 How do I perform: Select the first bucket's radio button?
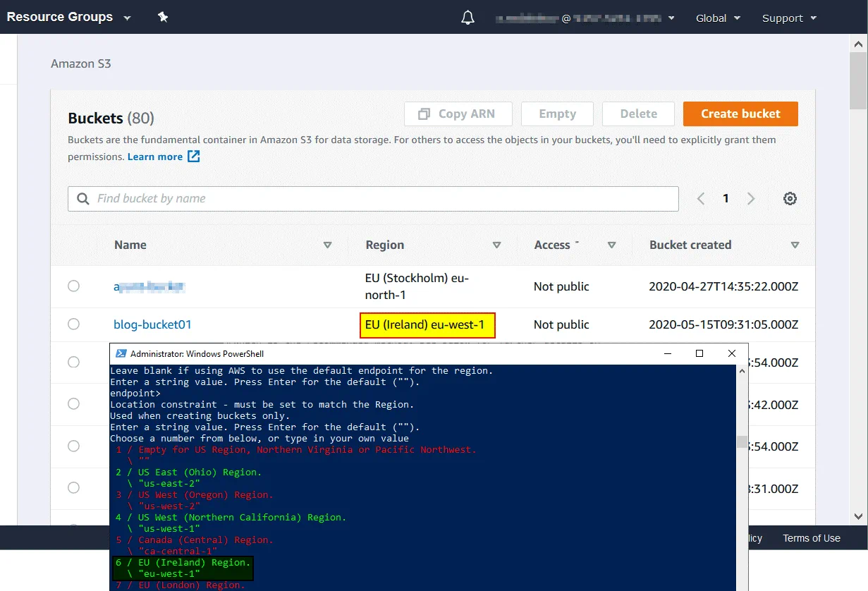pos(74,286)
